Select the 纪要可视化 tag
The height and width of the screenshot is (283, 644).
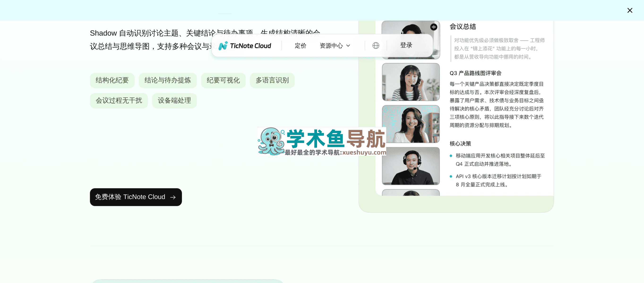[223, 80]
